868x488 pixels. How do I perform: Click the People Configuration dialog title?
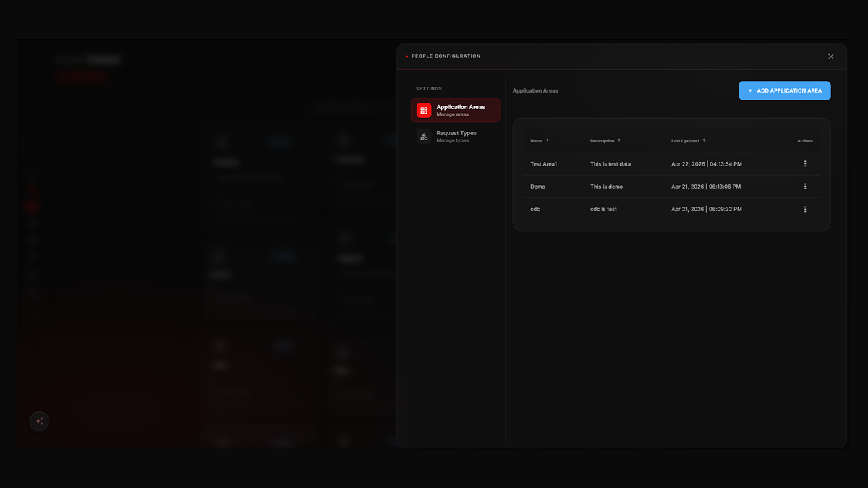coord(446,56)
